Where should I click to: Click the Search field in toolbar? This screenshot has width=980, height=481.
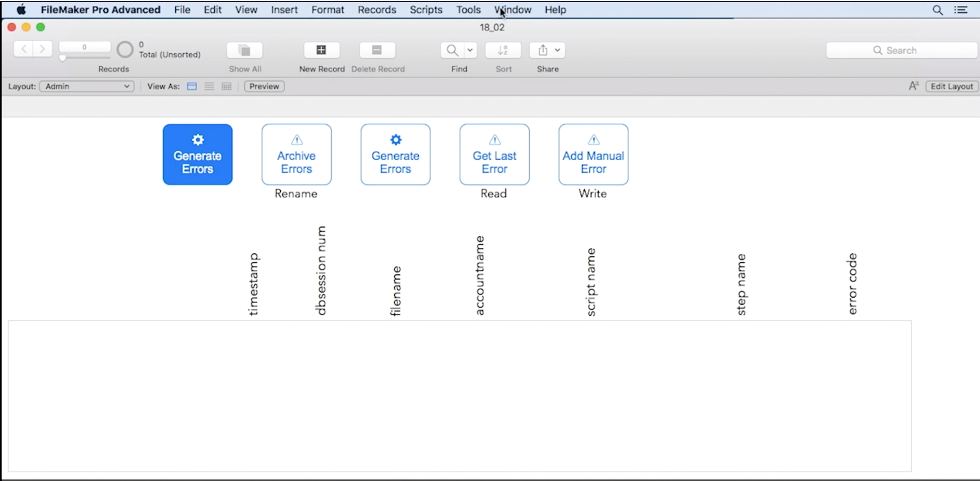901,50
